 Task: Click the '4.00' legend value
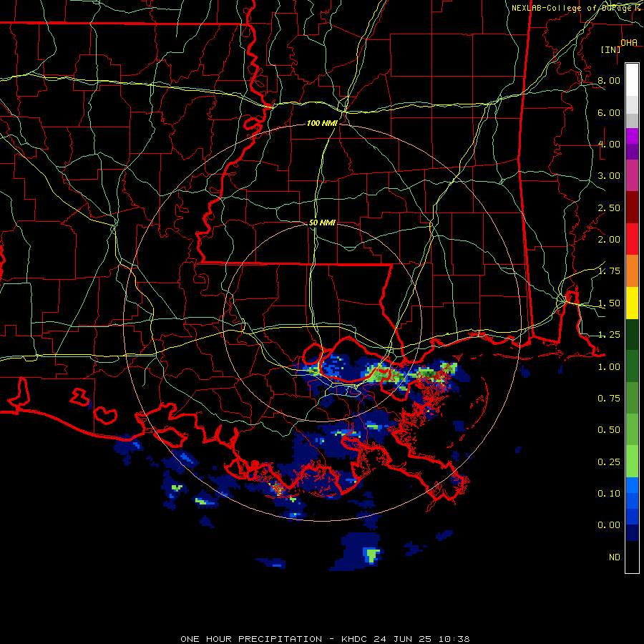click(609, 144)
